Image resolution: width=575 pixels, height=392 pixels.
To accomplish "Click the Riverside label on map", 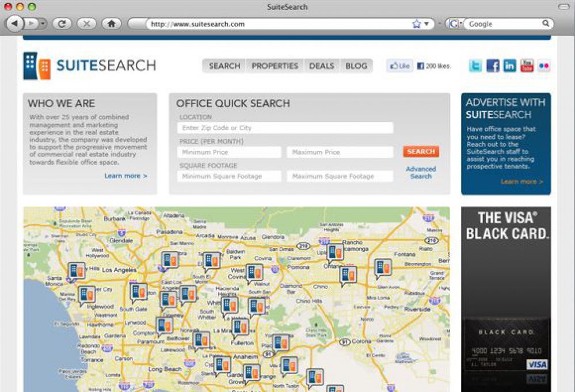I will [x=417, y=309].
